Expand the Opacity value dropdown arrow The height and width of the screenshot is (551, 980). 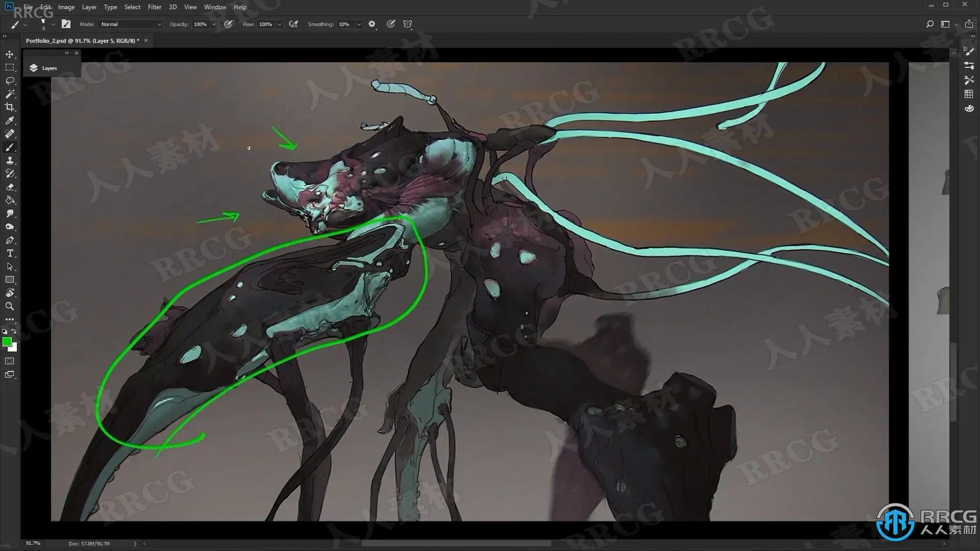(x=214, y=24)
